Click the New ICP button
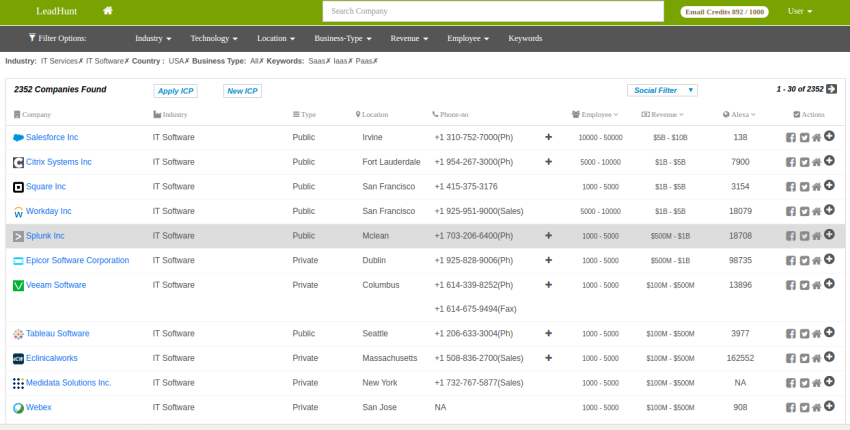The image size is (850, 430). pos(242,91)
